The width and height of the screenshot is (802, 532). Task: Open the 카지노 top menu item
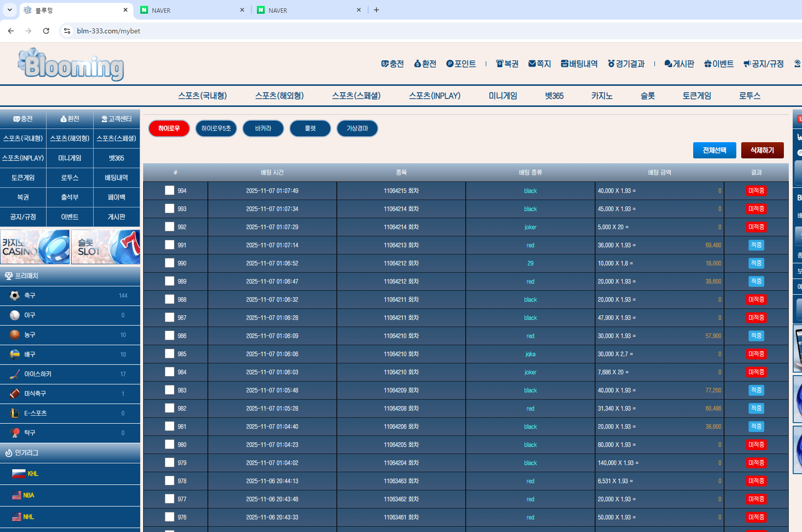coord(601,96)
